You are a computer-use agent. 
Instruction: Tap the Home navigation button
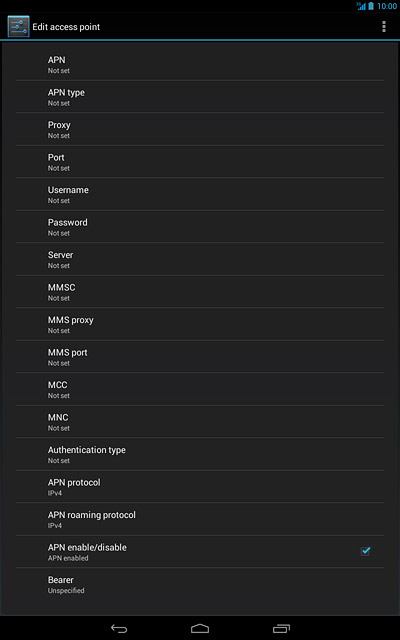tap(200, 629)
